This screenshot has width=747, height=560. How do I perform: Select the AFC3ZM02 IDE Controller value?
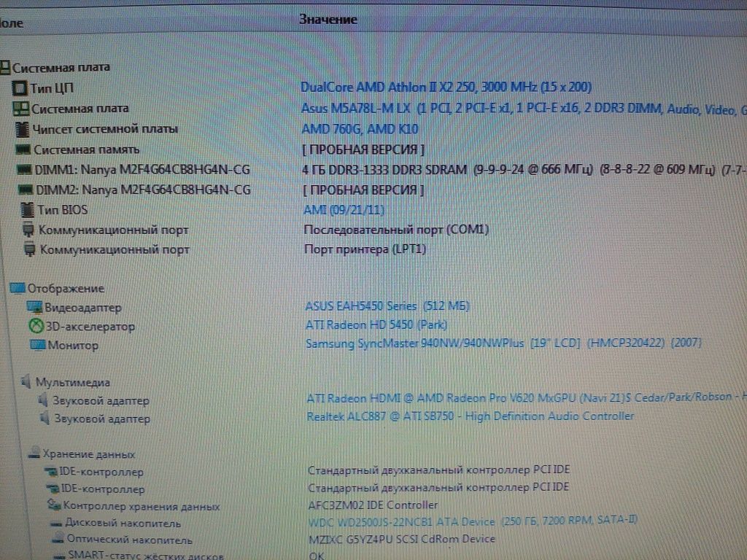click(373, 505)
